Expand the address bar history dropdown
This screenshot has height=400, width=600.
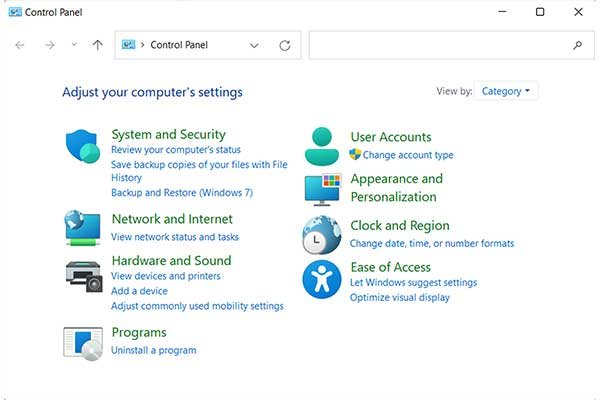[x=254, y=46]
